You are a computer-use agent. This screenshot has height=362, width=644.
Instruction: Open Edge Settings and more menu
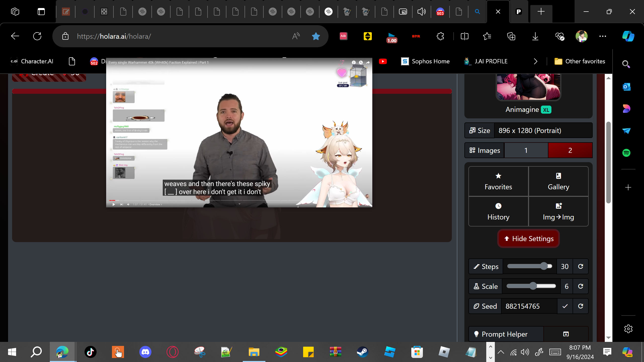603,36
